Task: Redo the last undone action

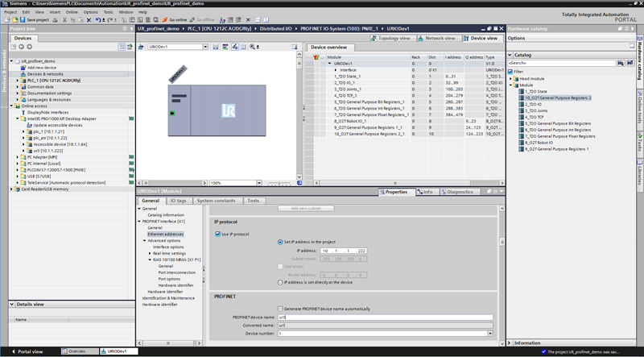Action: [109, 19]
